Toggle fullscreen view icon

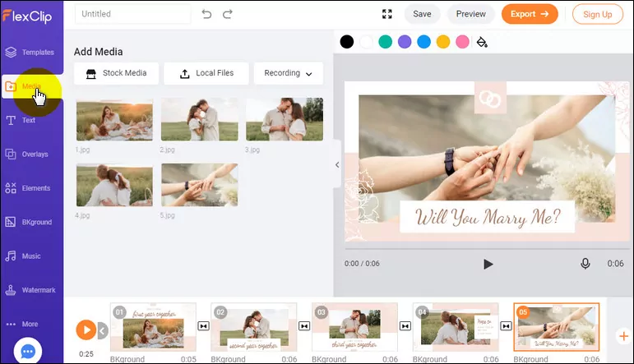pos(387,14)
